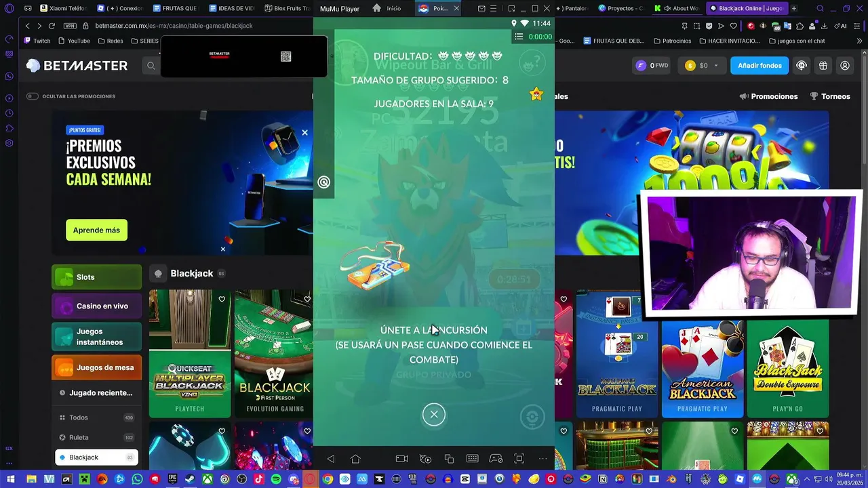The width and height of the screenshot is (868, 488).
Task: Click MuMu Player home button
Action: 355,459
